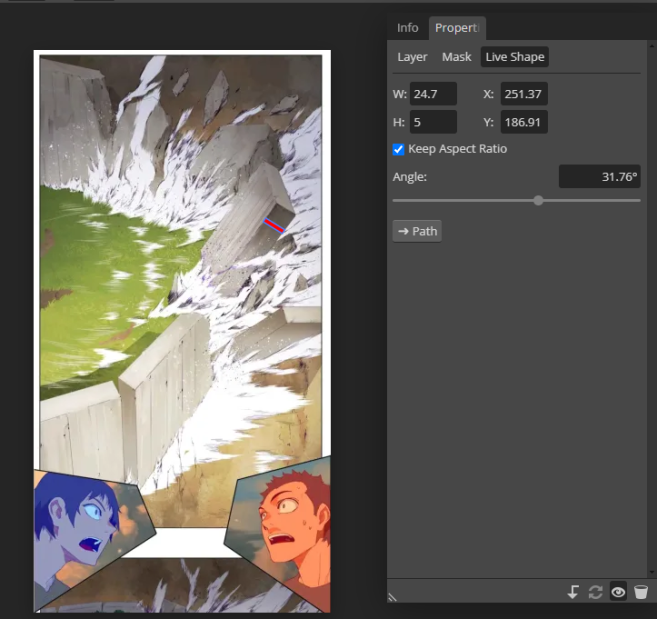
Task: Click the H height input field
Action: [433, 122]
